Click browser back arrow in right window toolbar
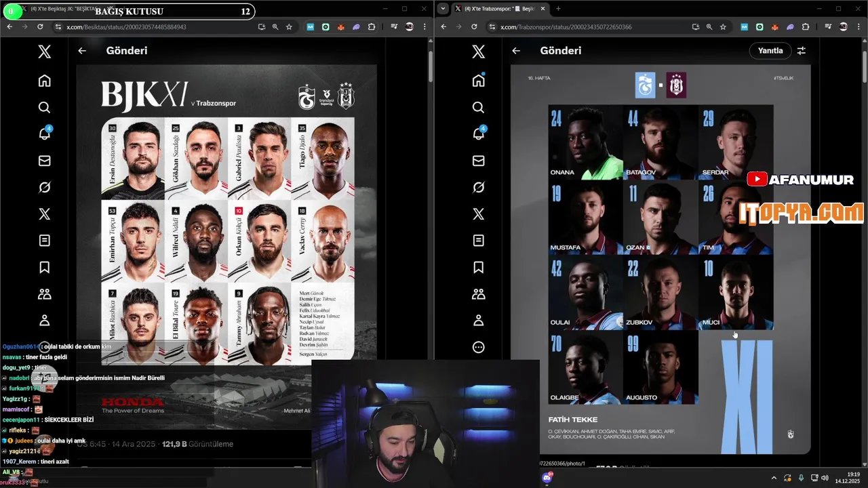The width and height of the screenshot is (868, 488). 443,26
